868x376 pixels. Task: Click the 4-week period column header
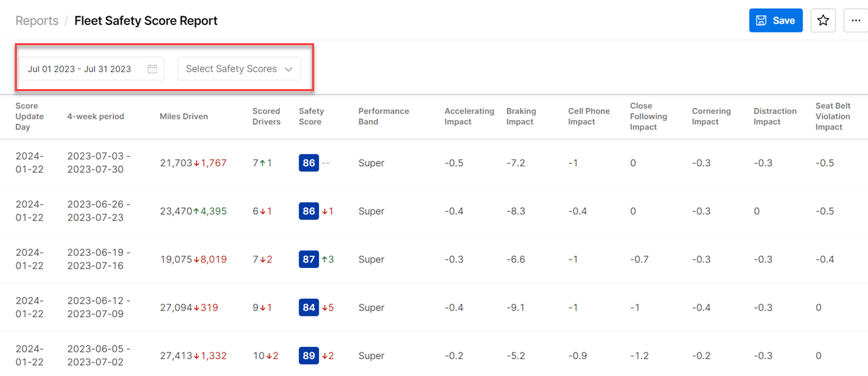tap(96, 116)
